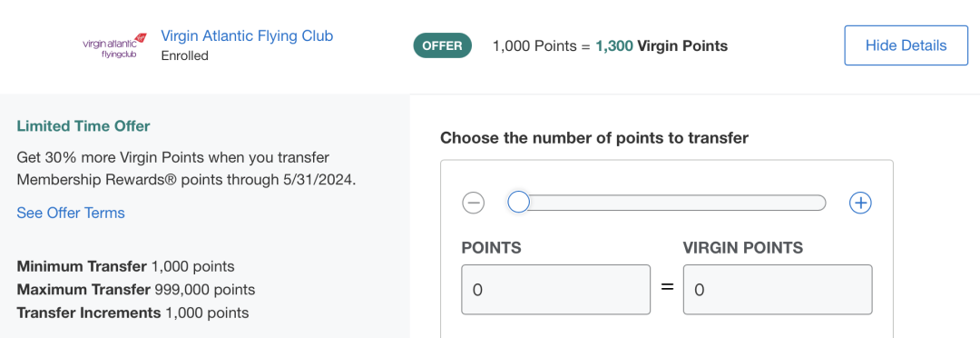Increase points with the plus icon
The image size is (980, 338).
tap(860, 203)
